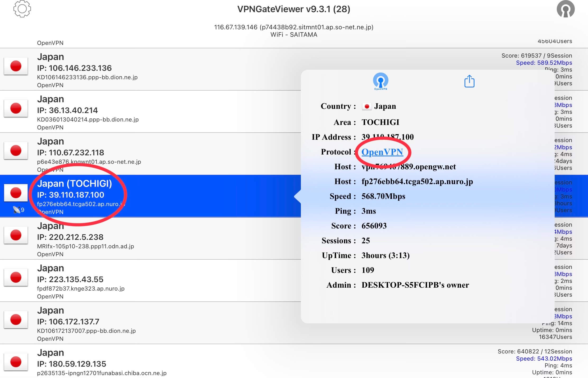This screenshot has width=588, height=378.
Task: Tap the Japan flag for 223.135.43.55
Action: click(16, 277)
